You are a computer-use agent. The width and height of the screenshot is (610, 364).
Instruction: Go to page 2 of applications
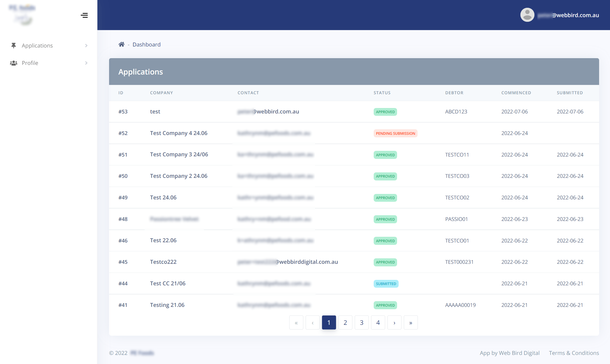(345, 323)
